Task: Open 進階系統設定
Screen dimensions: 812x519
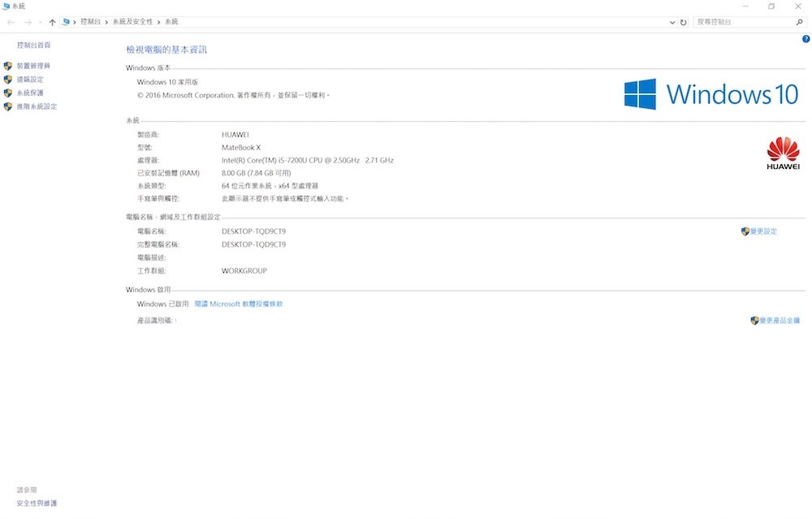Action: 37,106
